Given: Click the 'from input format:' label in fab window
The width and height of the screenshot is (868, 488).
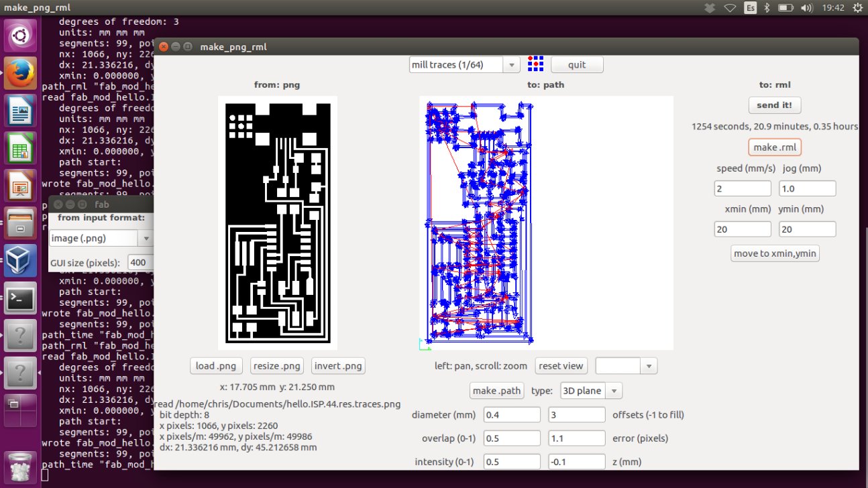Looking at the screenshot, I should pyautogui.click(x=101, y=218).
